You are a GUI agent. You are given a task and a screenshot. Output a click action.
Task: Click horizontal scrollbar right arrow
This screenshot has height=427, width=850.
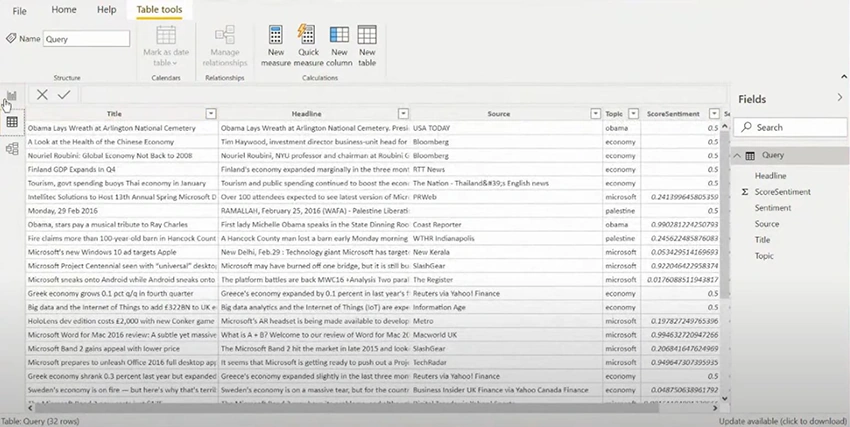714,408
